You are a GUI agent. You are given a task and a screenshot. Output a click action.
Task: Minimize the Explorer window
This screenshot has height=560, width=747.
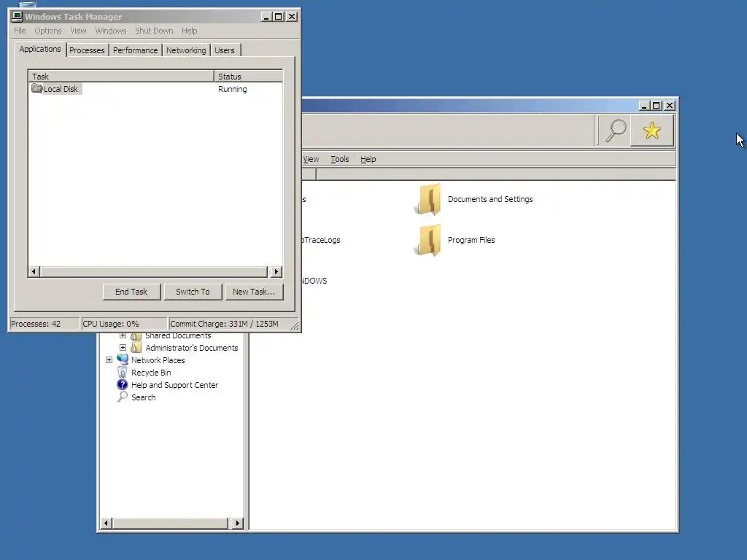pyautogui.click(x=644, y=105)
